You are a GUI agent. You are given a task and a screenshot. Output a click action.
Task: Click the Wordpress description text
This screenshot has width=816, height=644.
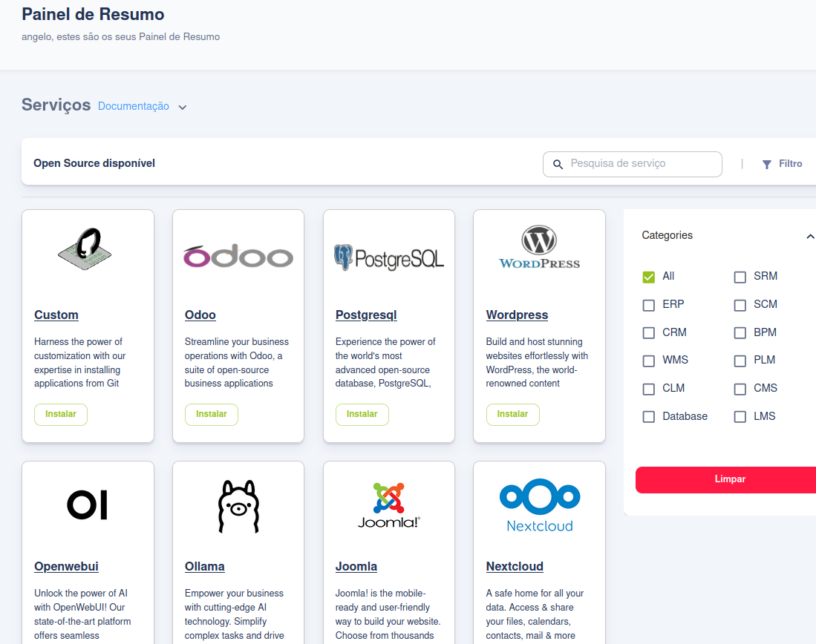[537, 363]
